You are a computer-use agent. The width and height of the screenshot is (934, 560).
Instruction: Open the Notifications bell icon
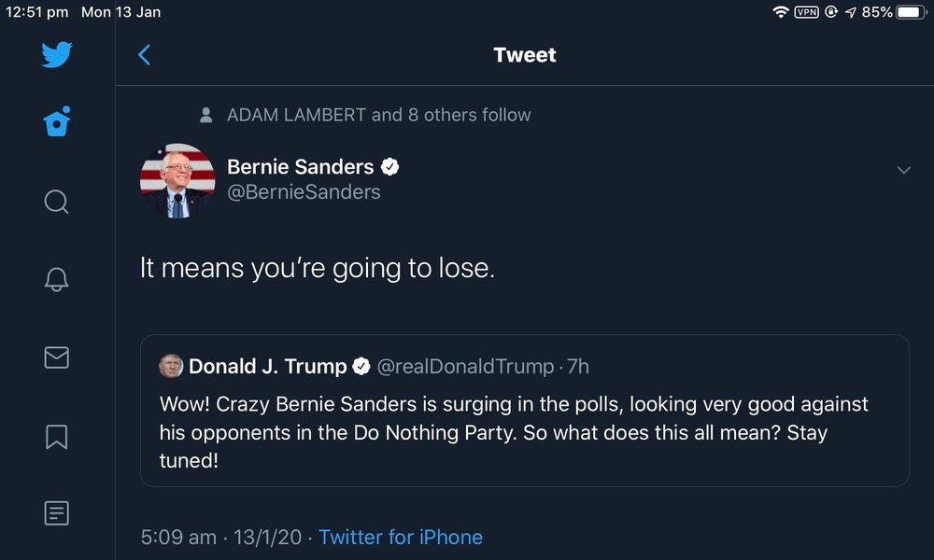point(57,279)
